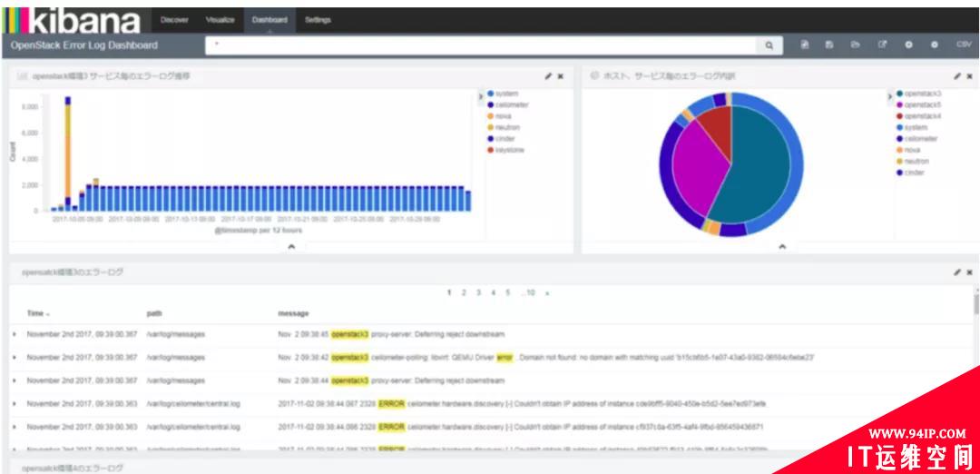The width and height of the screenshot is (980, 474).
Task: Expand log row for instance cf937c6a
Action: (x=15, y=427)
